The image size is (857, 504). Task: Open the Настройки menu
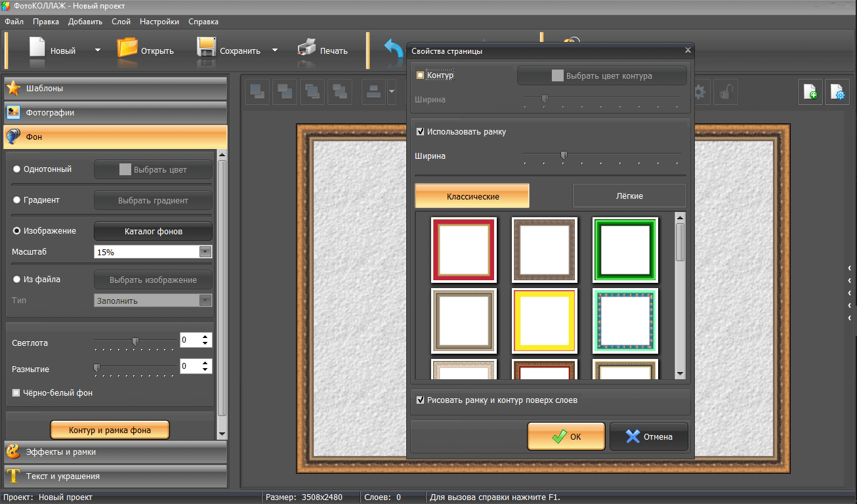(x=159, y=22)
